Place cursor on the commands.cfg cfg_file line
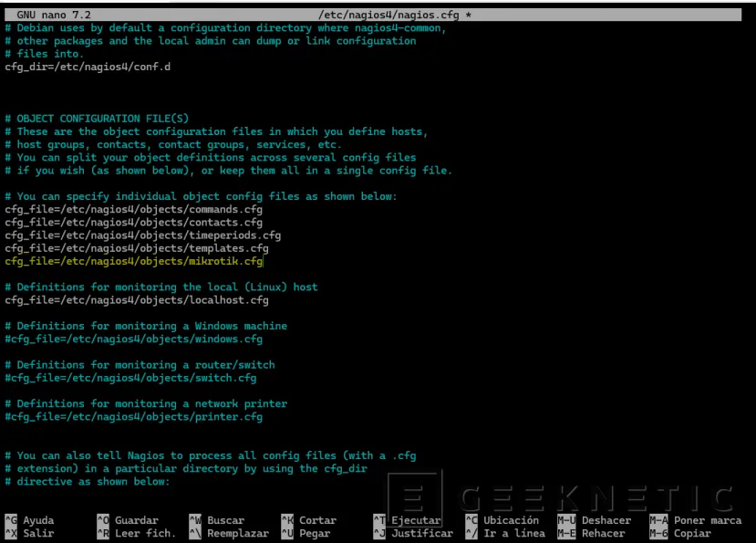756x543 pixels. [133, 210]
